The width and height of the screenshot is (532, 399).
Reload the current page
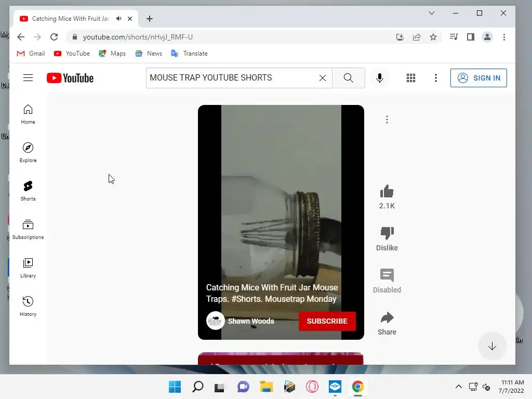pyautogui.click(x=54, y=37)
